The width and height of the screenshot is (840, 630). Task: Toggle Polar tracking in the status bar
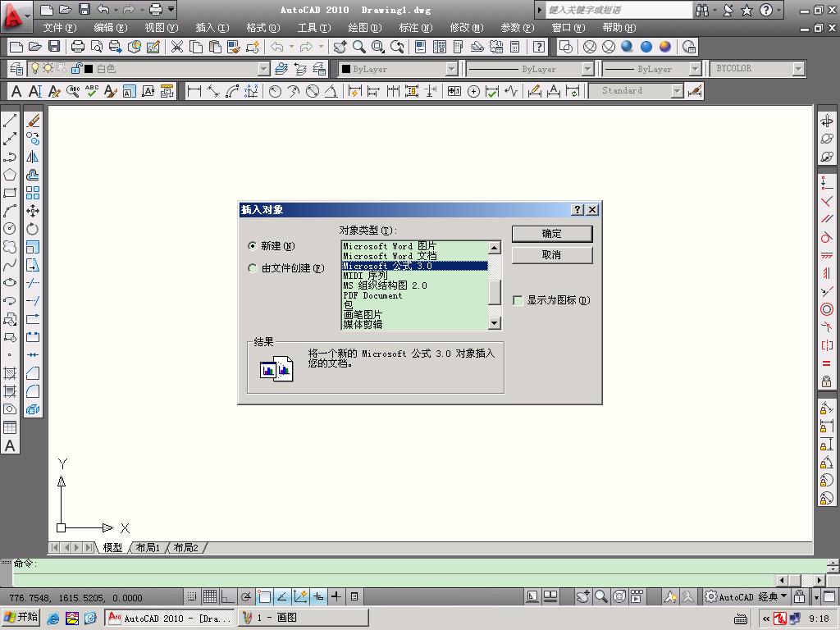click(246, 596)
